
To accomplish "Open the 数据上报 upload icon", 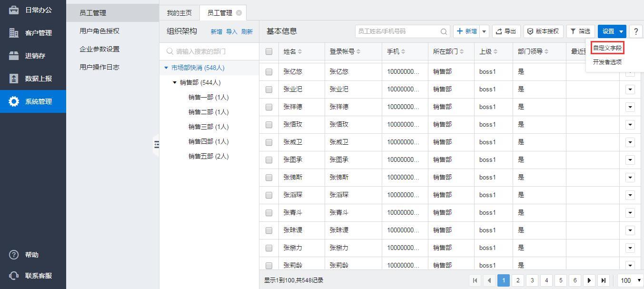I will [x=14, y=79].
